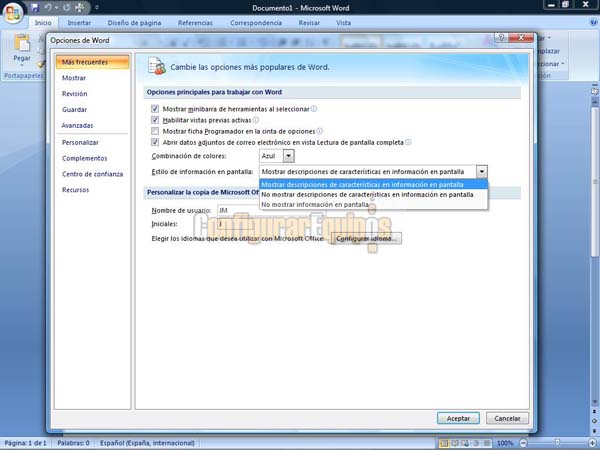
Task: Choose 'No mostrar información en pantalla' option
Action: point(373,205)
